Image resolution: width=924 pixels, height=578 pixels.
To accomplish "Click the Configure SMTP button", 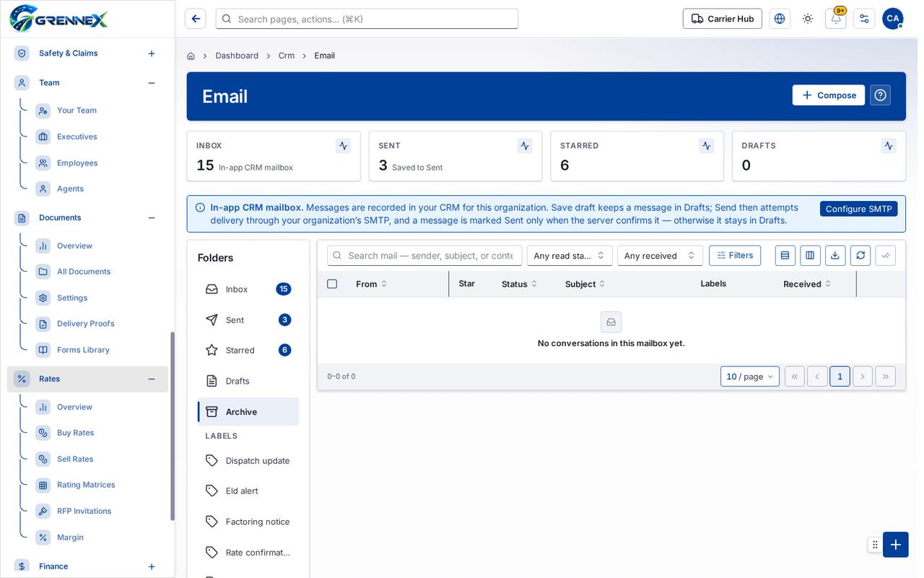I will click(859, 209).
